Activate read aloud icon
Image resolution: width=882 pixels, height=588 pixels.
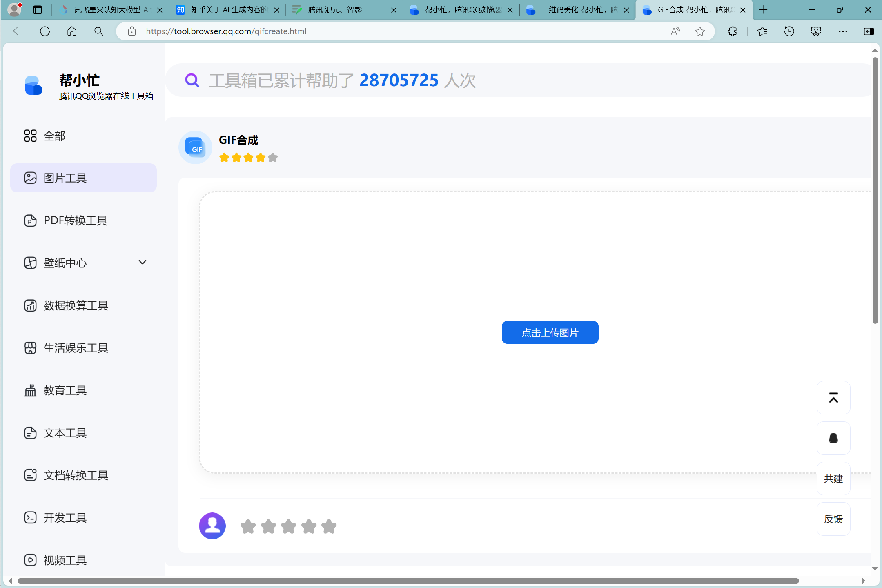point(675,31)
